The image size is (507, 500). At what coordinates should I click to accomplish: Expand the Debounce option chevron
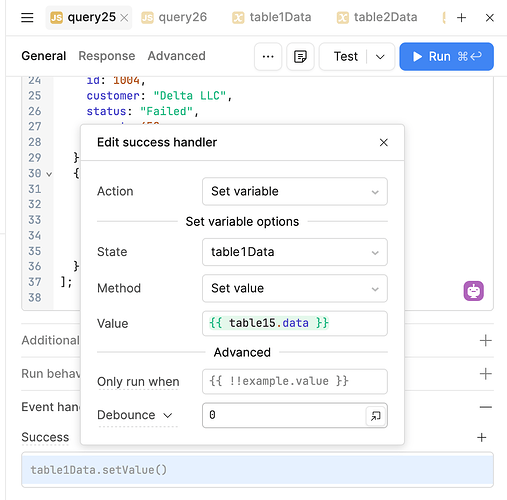pyautogui.click(x=168, y=415)
